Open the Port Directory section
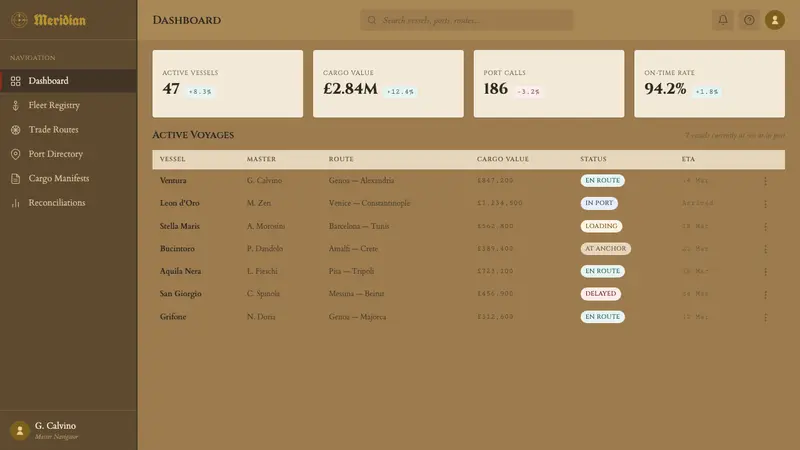Image resolution: width=800 pixels, height=450 pixels. tap(68, 154)
